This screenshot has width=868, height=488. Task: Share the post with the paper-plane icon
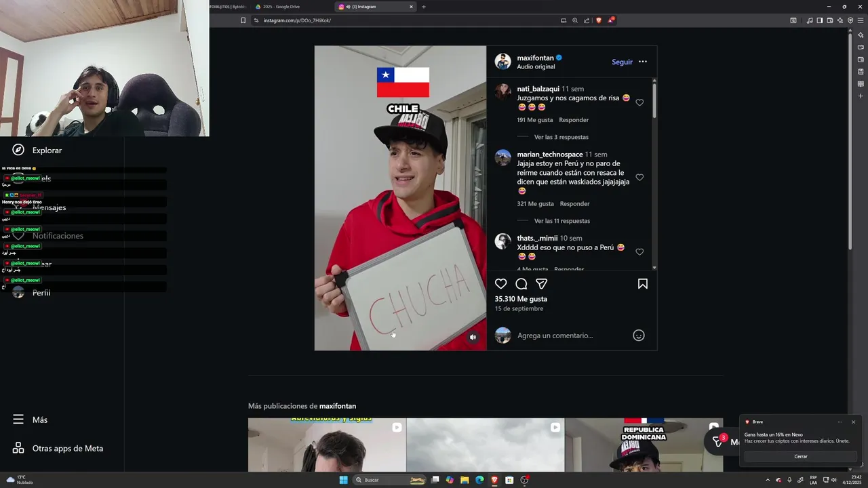(x=541, y=284)
